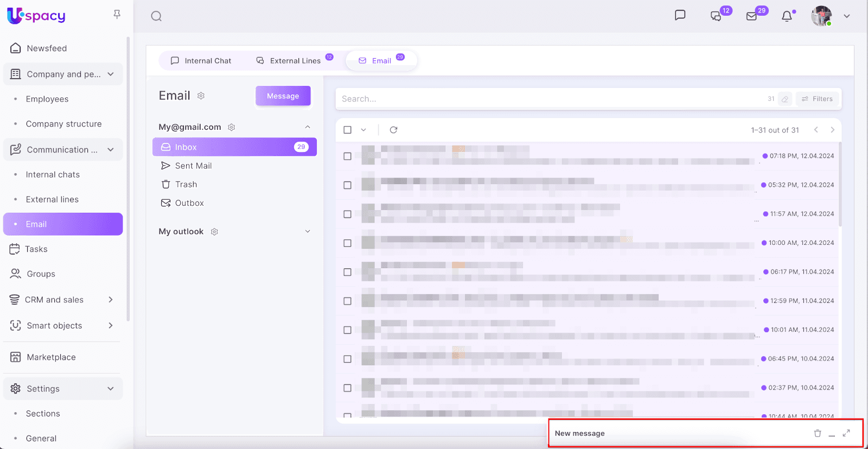Switch to the External Lines tab
Viewport: 868px width, 449px height.
289,61
